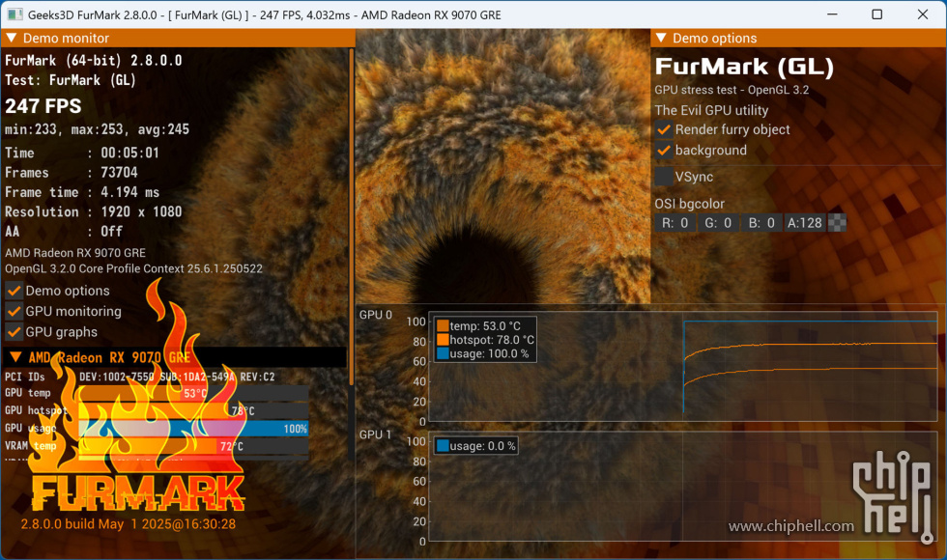Click the Resolution 1920 x 1080 value
947x560 pixels.
point(141,211)
